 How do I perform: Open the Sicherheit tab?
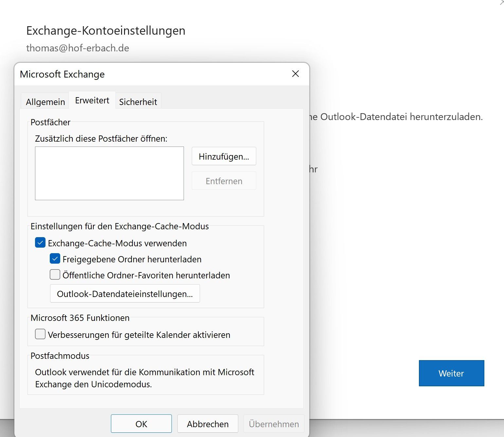point(138,102)
